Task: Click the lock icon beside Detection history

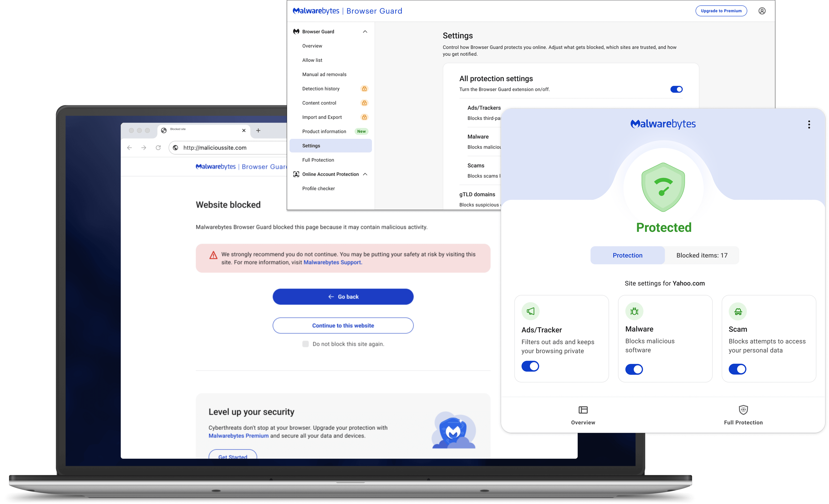Action: (364, 89)
